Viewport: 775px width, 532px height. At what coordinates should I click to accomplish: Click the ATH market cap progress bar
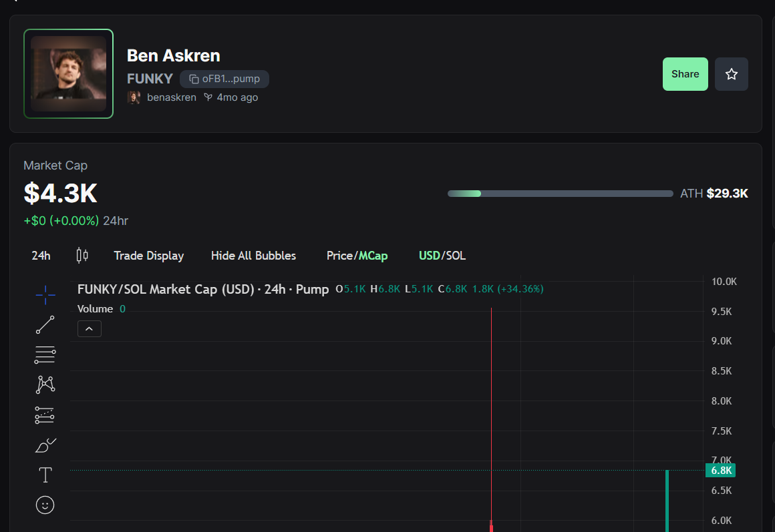560,194
